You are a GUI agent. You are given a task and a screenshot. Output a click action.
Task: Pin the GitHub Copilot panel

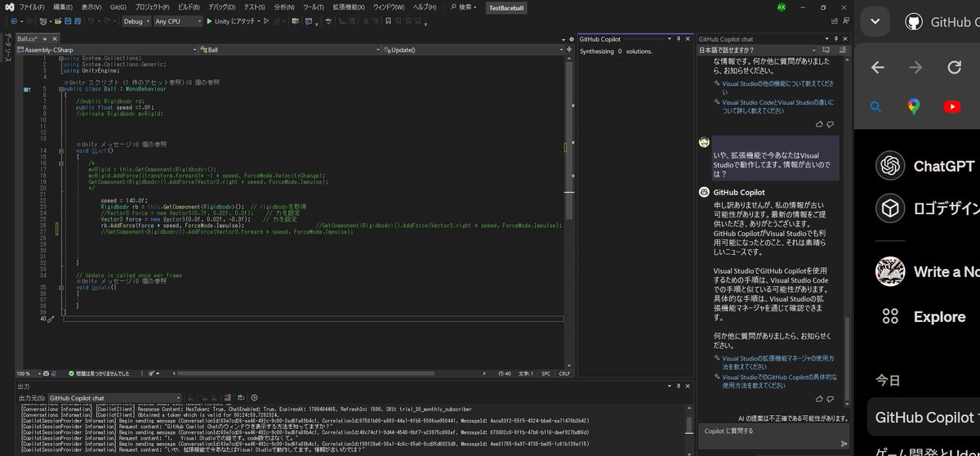(x=679, y=39)
